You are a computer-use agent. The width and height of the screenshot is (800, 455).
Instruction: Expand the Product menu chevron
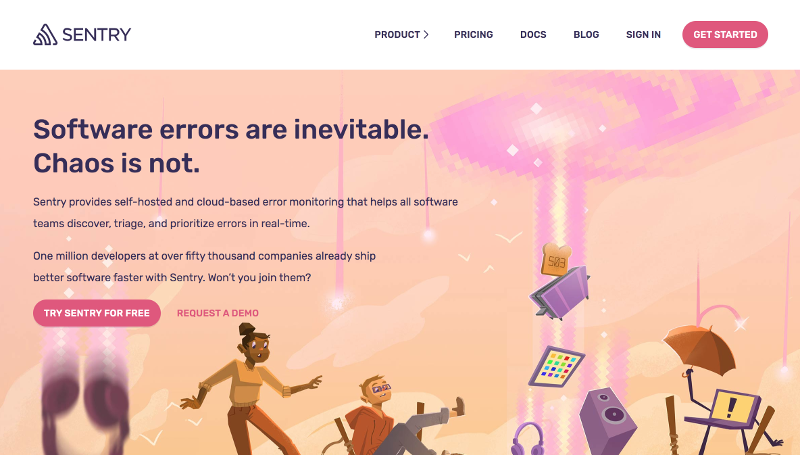pos(426,35)
